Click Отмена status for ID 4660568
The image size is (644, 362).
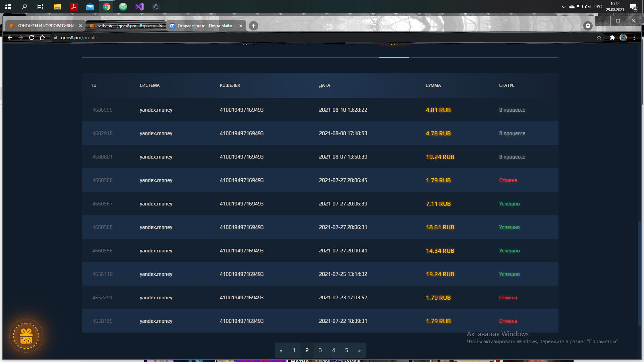pos(508,180)
